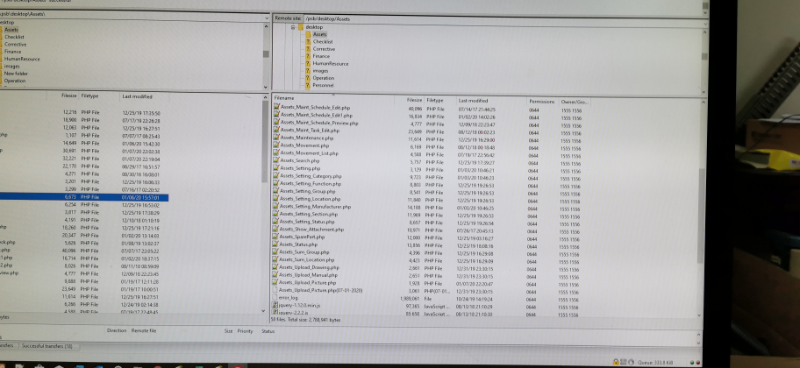Select HumanResource folder in remote tree

(330, 64)
